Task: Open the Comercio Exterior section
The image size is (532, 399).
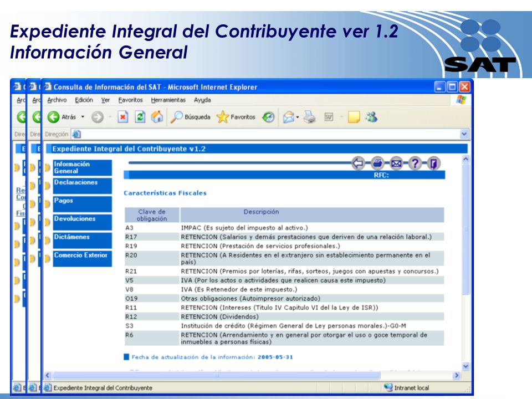Action: click(x=83, y=259)
